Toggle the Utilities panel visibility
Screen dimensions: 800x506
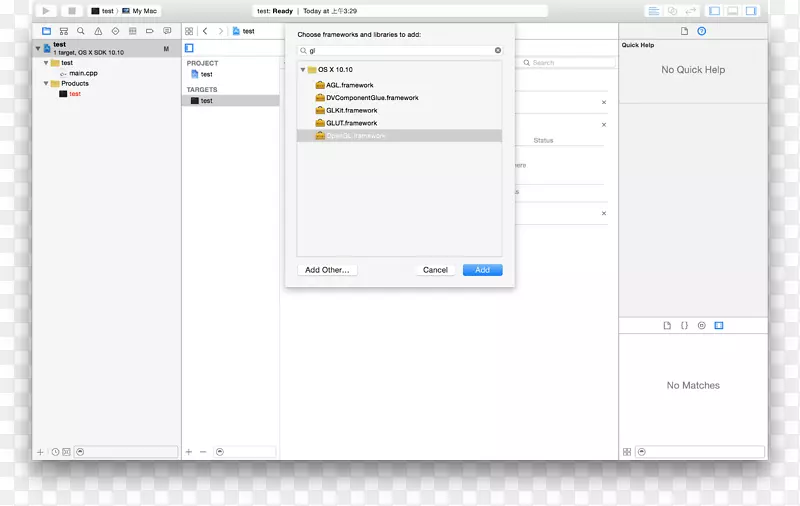tap(751, 11)
